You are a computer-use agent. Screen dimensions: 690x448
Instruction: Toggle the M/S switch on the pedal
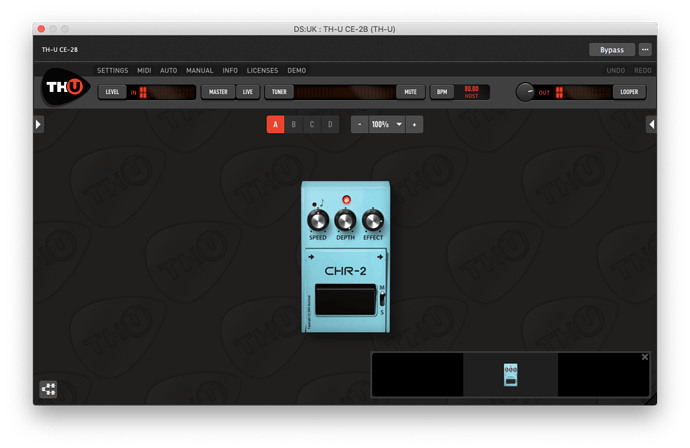point(382,300)
